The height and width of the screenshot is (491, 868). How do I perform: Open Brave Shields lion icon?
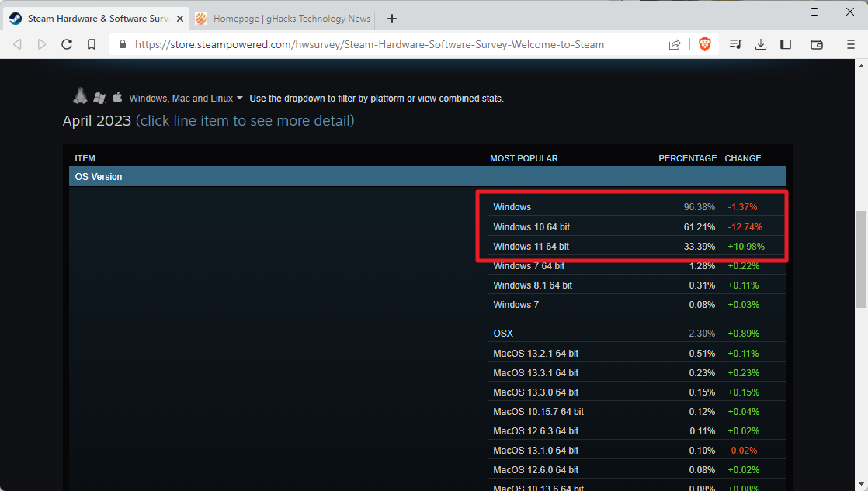(x=705, y=44)
